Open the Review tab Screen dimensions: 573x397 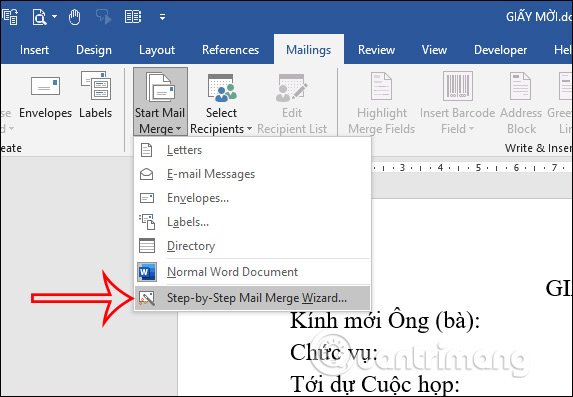376,50
